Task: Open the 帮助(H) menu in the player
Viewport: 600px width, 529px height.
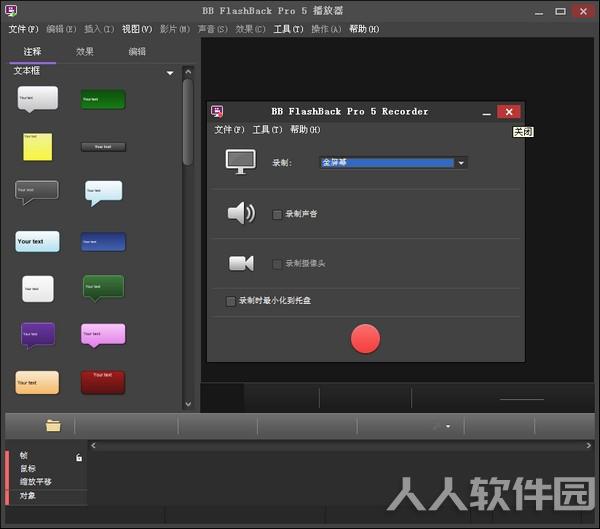Action: click(364, 29)
